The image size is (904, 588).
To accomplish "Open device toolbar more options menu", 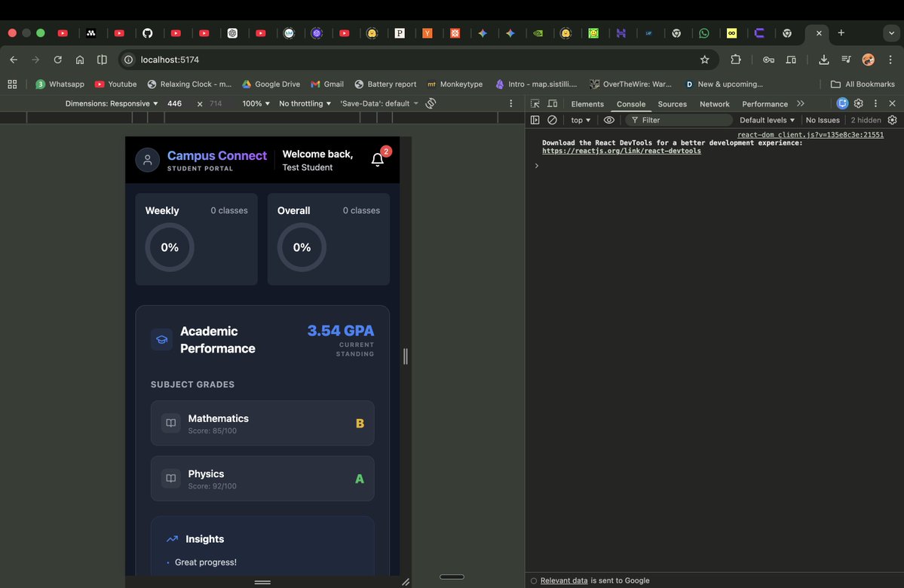I will [x=510, y=103].
